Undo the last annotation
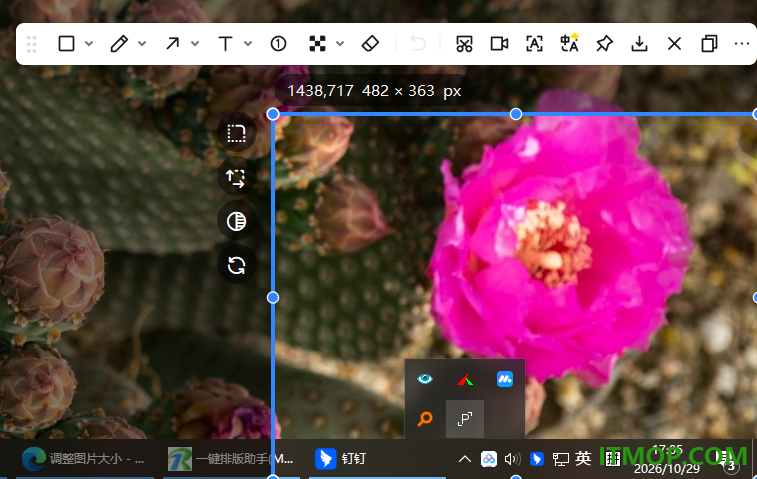Viewport: 757px width, 479px height. [418, 44]
